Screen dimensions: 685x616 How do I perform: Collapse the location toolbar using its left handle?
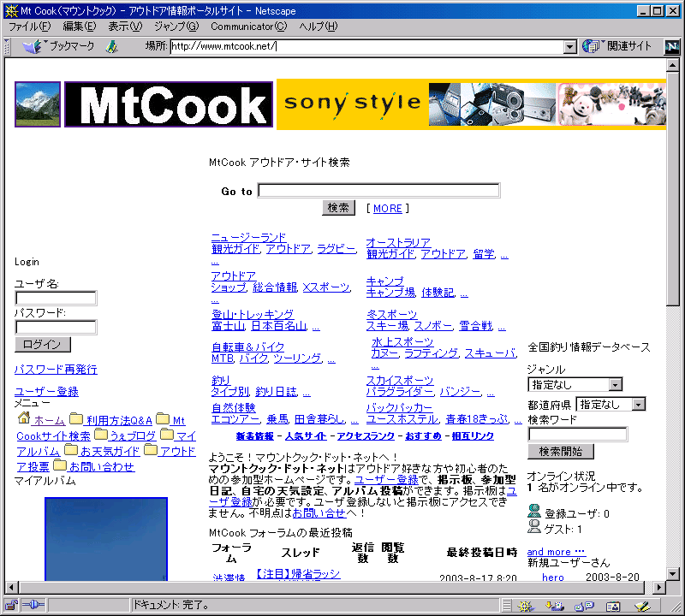point(7,46)
